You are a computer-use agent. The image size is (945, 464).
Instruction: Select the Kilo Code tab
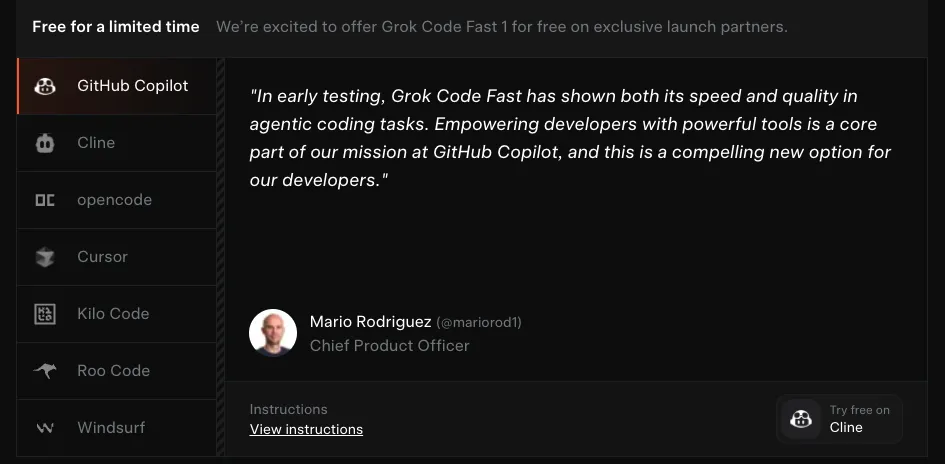pyautogui.click(x=113, y=314)
